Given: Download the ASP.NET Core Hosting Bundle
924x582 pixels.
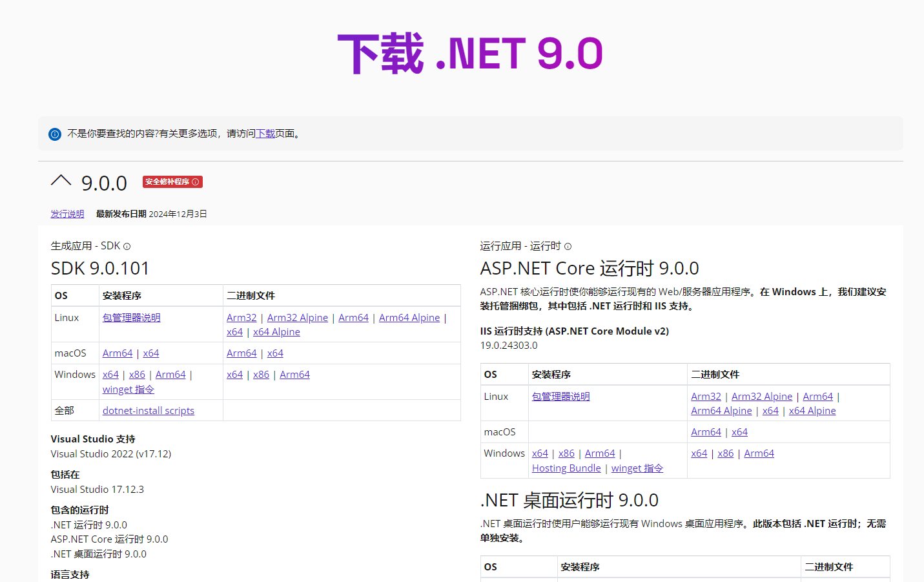Looking at the screenshot, I should coord(566,468).
